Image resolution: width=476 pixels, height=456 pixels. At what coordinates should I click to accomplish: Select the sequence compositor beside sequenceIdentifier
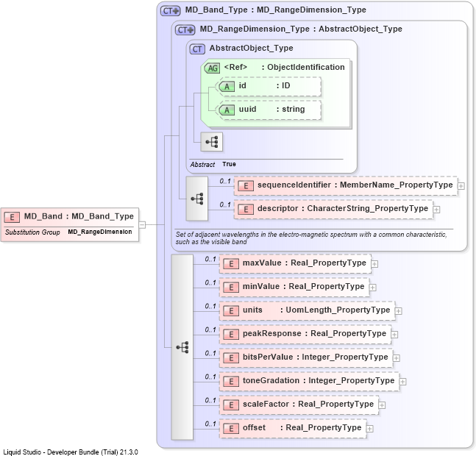[x=197, y=199]
